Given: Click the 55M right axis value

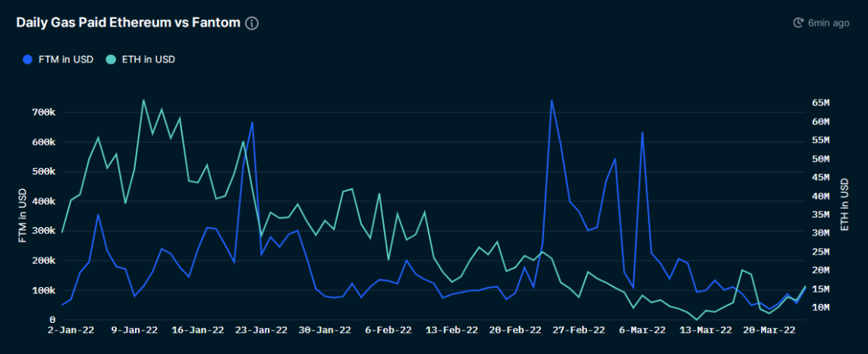Looking at the screenshot, I should [x=820, y=141].
